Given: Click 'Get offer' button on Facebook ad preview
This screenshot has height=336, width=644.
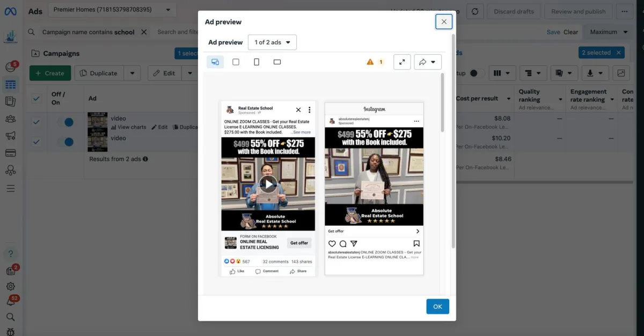Looking at the screenshot, I should [x=299, y=243].
